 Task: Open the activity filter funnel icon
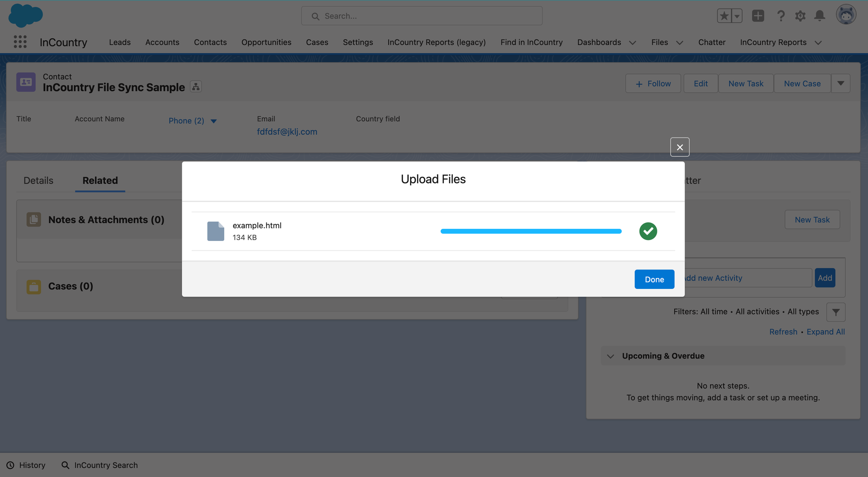[x=835, y=312]
